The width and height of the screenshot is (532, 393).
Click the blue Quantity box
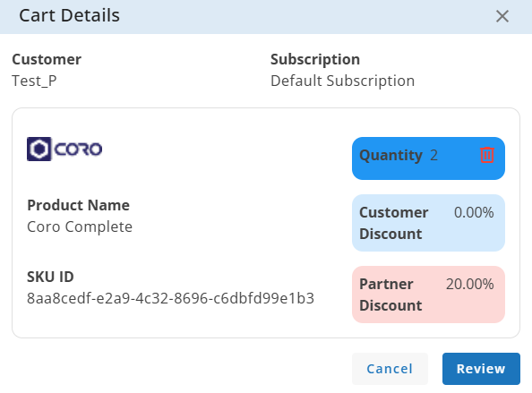click(x=428, y=158)
